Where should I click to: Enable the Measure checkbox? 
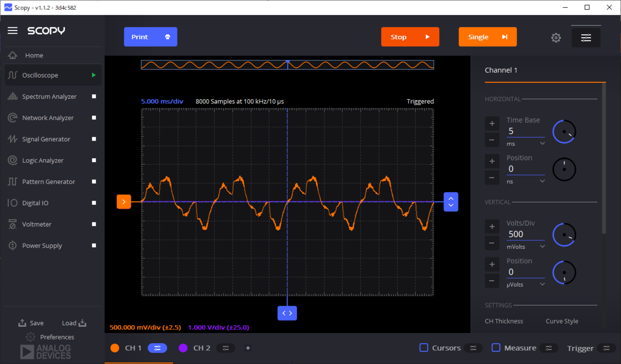click(x=496, y=347)
